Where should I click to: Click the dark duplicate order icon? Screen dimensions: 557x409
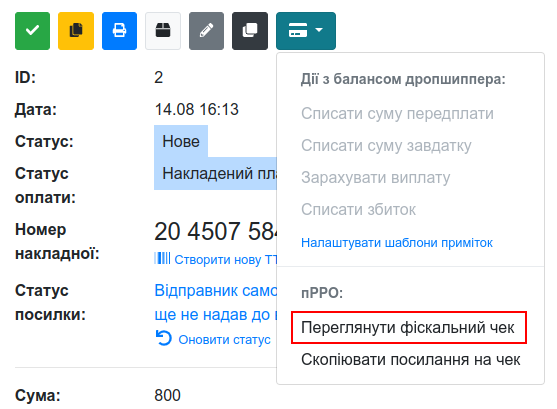pos(250,31)
